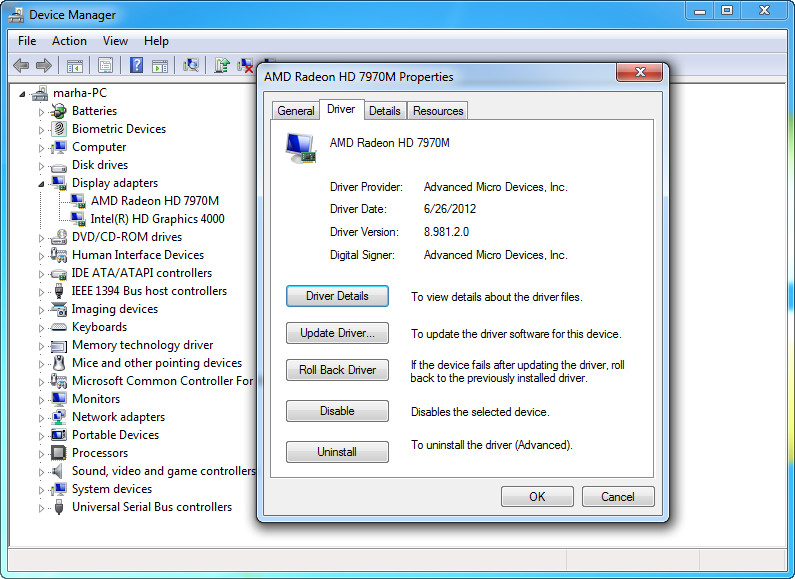Screen dimensions: 795x579
Task: Click the Imaging devices camera icon
Action: point(59,309)
